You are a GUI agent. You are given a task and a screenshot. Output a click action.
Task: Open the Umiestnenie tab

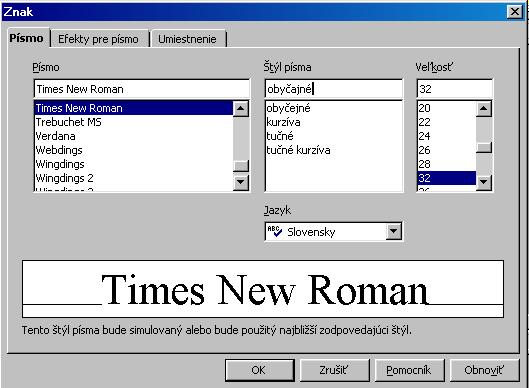point(188,39)
